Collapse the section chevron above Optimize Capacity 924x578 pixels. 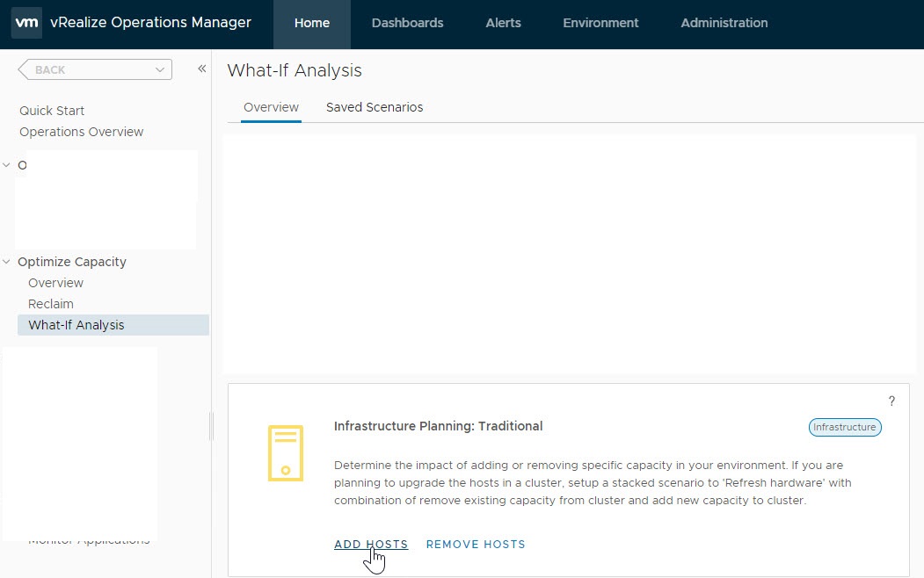click(x=7, y=165)
